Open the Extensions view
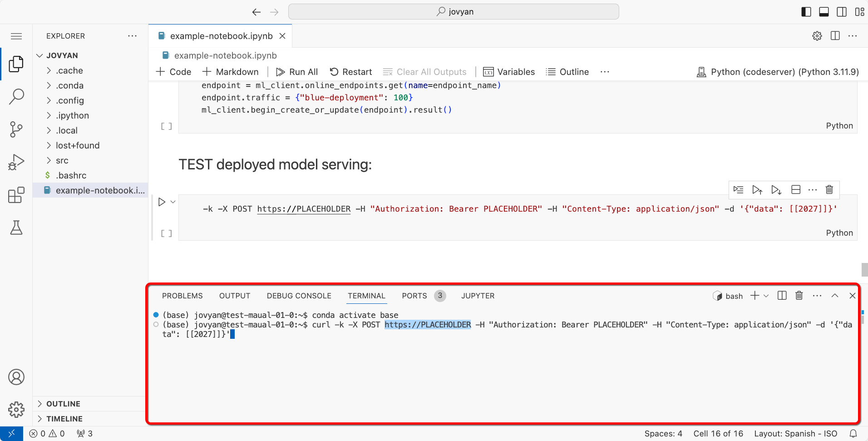Viewport: 868px width, 441px height. coord(16,195)
